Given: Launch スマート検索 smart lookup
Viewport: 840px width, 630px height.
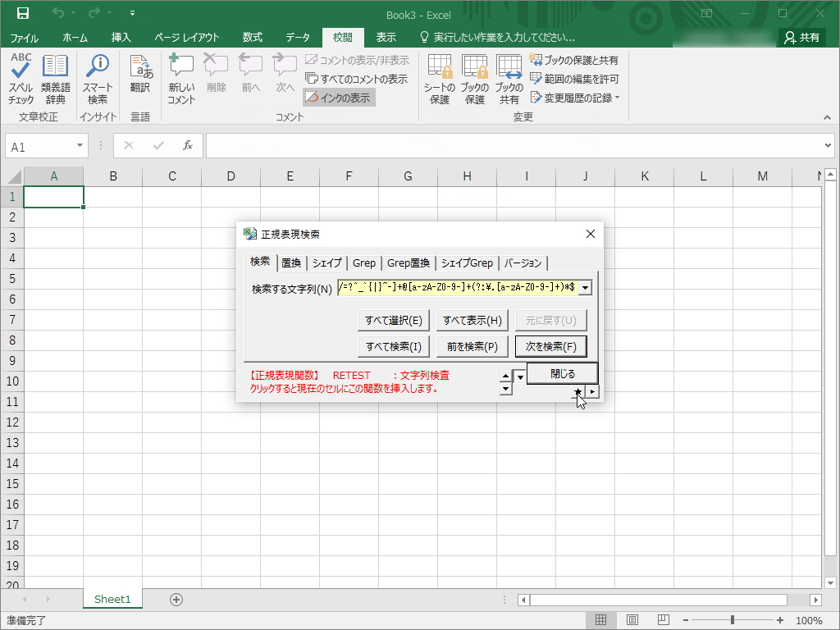Looking at the screenshot, I should point(98,78).
